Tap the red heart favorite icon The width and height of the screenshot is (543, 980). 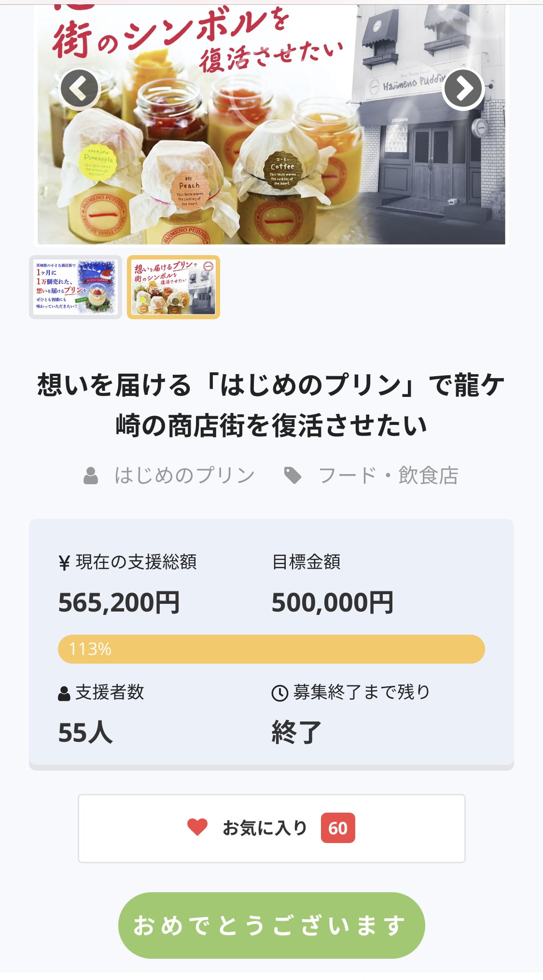(197, 828)
